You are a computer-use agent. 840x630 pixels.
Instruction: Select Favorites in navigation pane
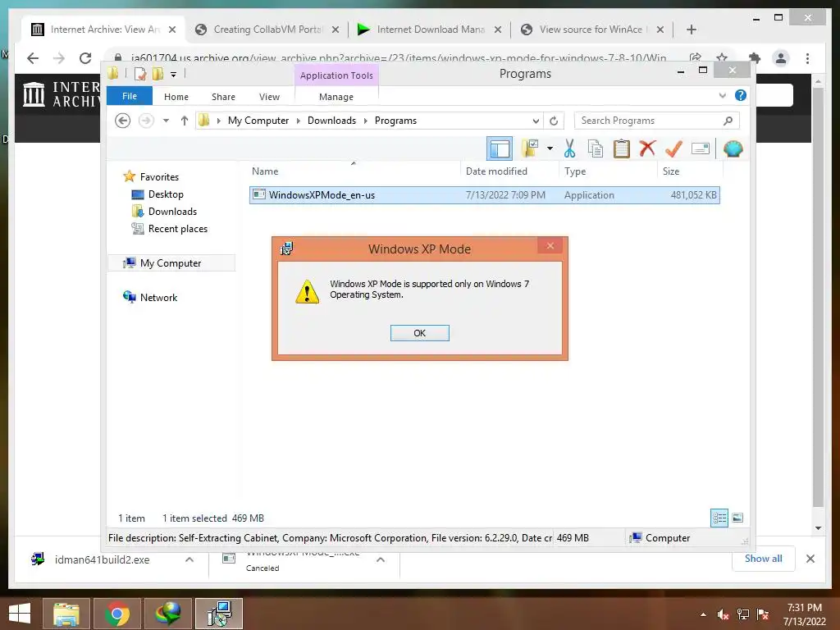point(159,177)
